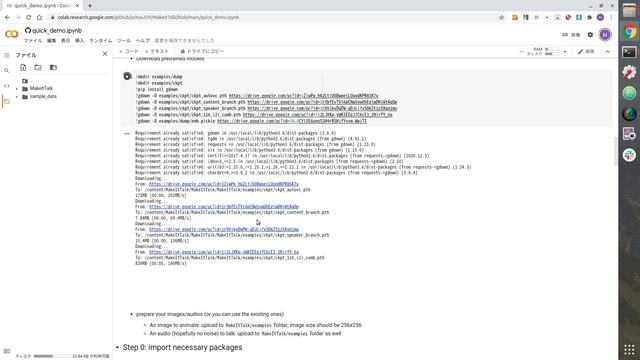Click the browser address bar
Image resolution: width=640 pixels, height=360 pixels.
pyautogui.click(x=273, y=17)
